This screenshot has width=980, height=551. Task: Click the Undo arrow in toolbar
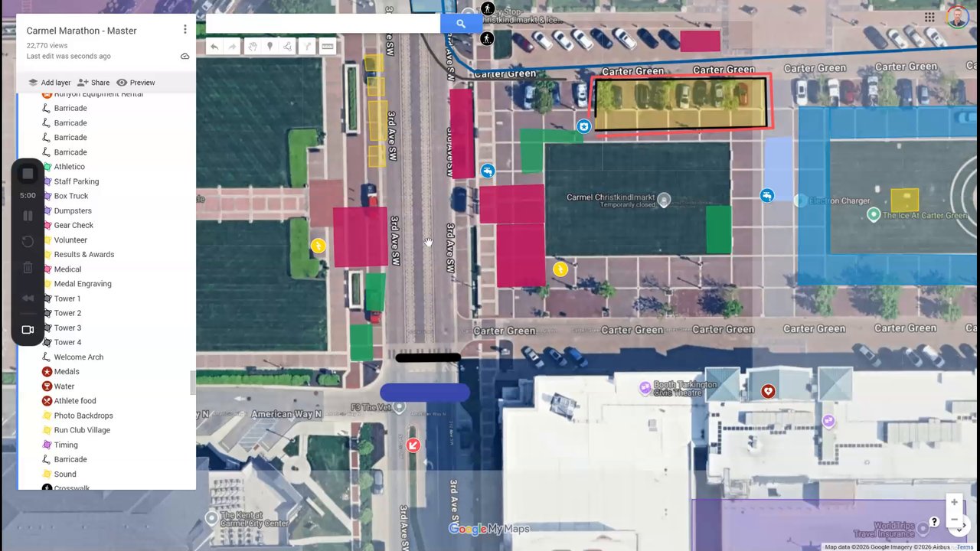(214, 47)
